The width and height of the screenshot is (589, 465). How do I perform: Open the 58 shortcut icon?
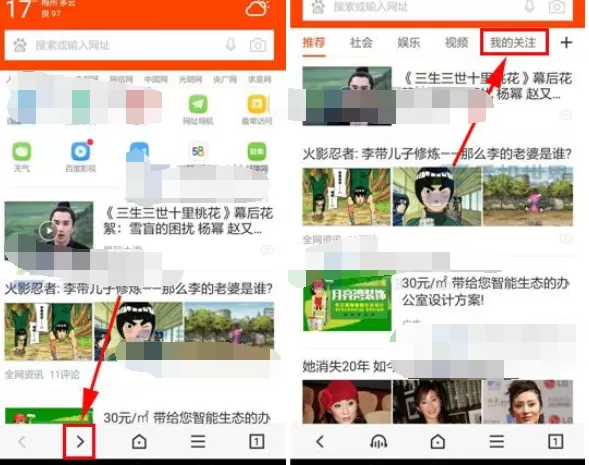[198, 152]
